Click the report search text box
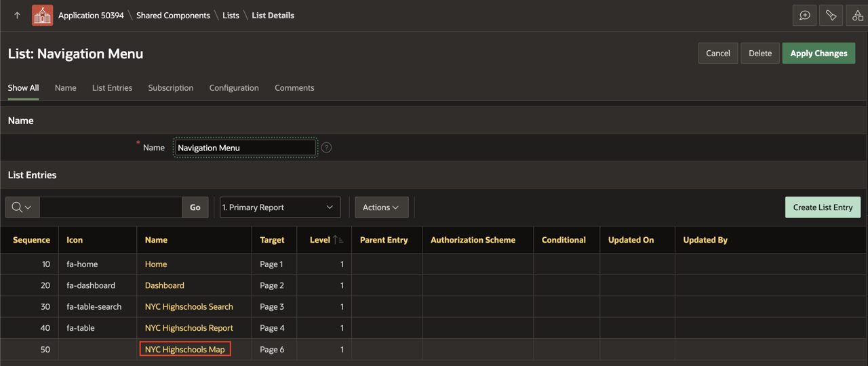 click(111, 207)
